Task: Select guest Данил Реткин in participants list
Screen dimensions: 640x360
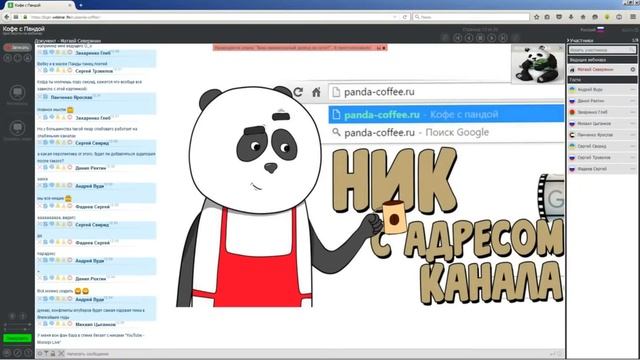Action: point(602,101)
